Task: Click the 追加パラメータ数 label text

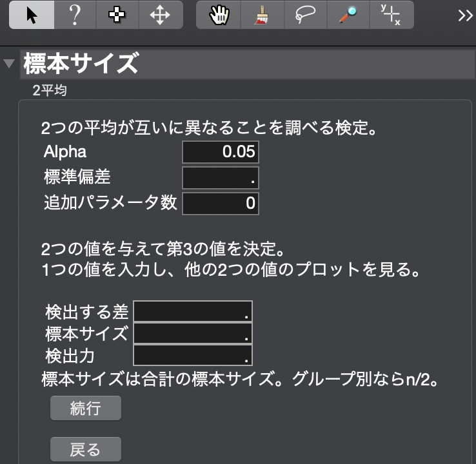Action: (x=110, y=202)
